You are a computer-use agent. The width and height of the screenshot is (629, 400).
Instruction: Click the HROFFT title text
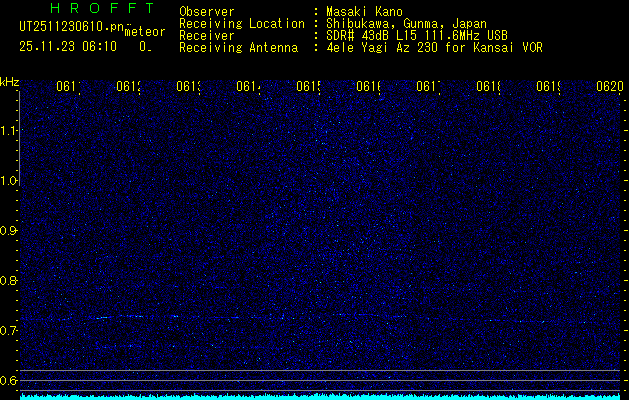pyautogui.click(x=96, y=9)
